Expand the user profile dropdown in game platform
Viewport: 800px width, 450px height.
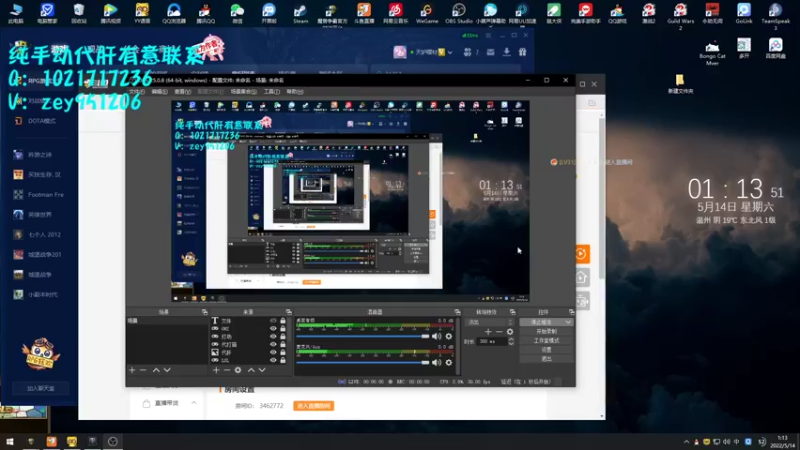tap(450, 52)
